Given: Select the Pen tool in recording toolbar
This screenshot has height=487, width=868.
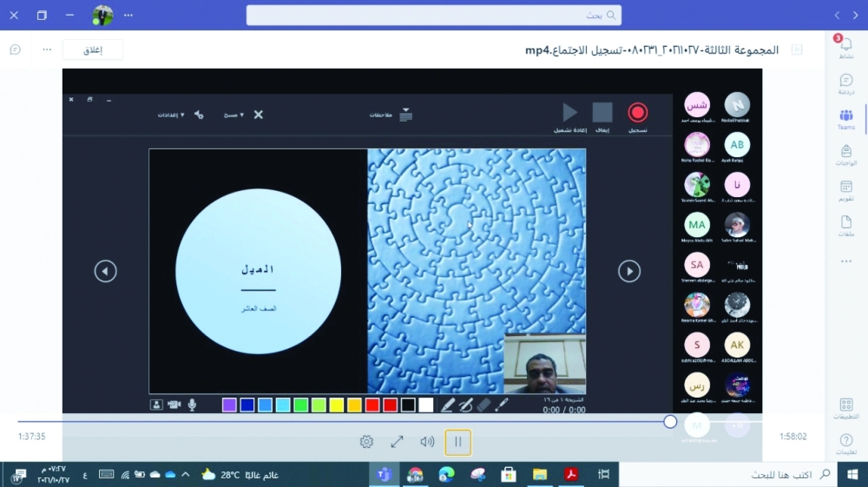Looking at the screenshot, I should 448,405.
